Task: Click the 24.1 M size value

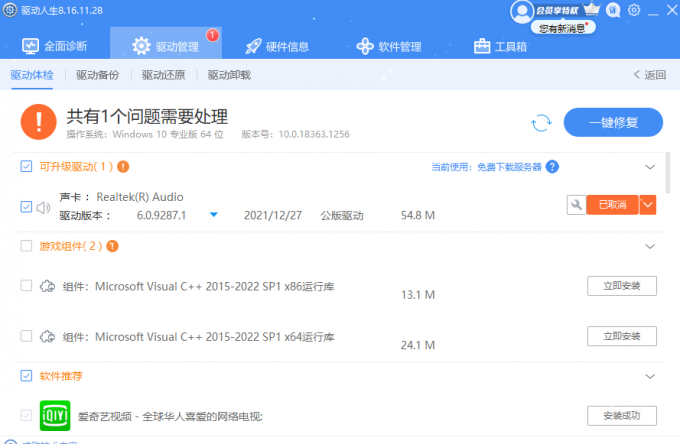Action: 418,345
